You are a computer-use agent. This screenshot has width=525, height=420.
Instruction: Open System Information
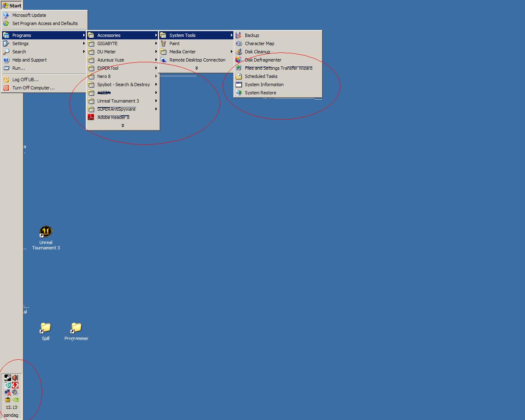[x=278, y=84]
